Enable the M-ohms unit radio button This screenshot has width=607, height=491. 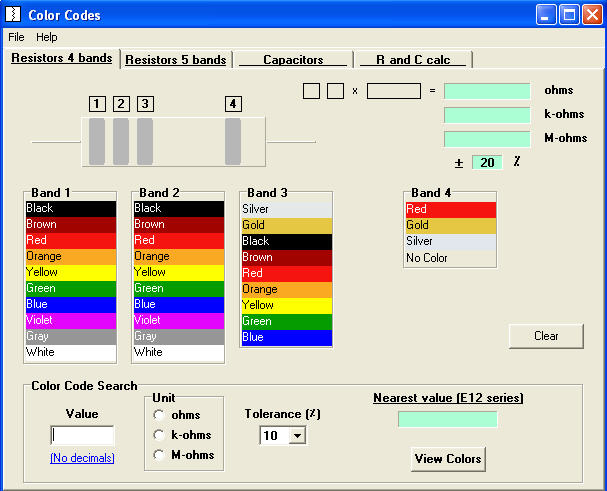point(157,455)
